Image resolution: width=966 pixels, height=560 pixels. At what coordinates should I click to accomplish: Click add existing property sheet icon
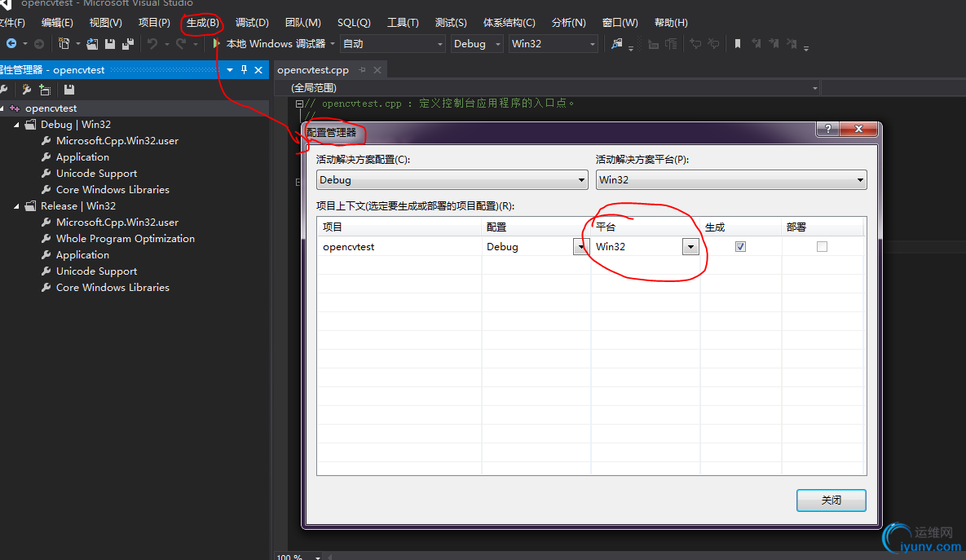(44, 90)
